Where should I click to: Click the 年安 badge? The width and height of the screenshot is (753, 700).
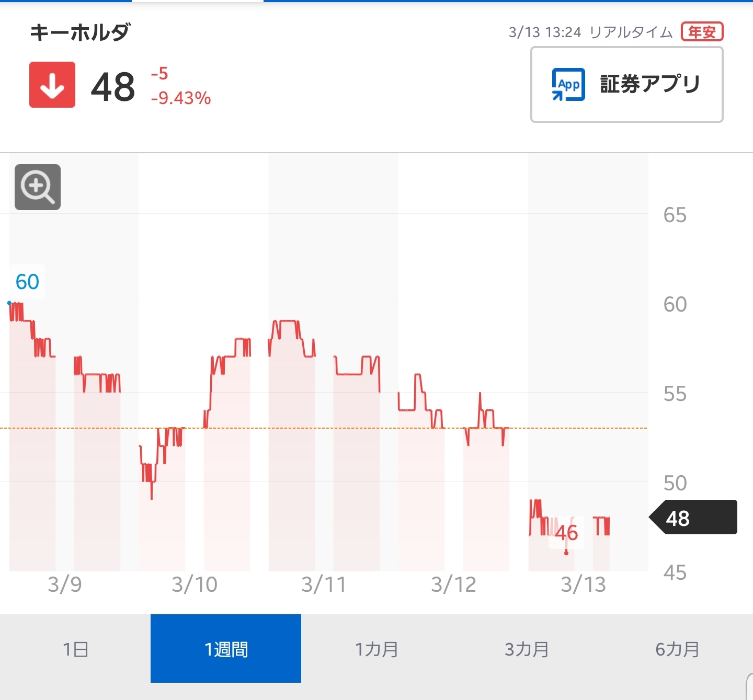tap(702, 32)
